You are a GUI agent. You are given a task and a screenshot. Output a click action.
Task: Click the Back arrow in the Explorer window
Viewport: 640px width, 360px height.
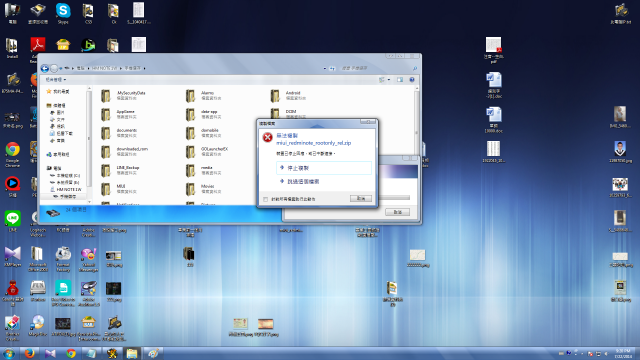point(44,68)
